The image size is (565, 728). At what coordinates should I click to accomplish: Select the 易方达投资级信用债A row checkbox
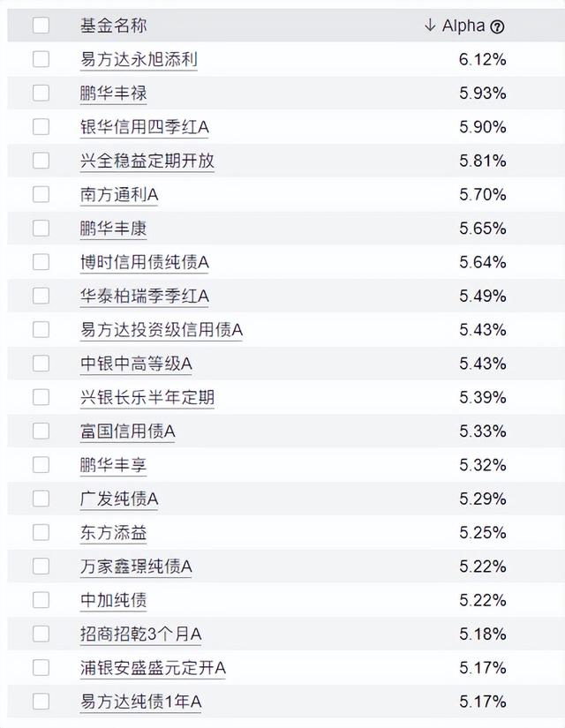pos(41,329)
